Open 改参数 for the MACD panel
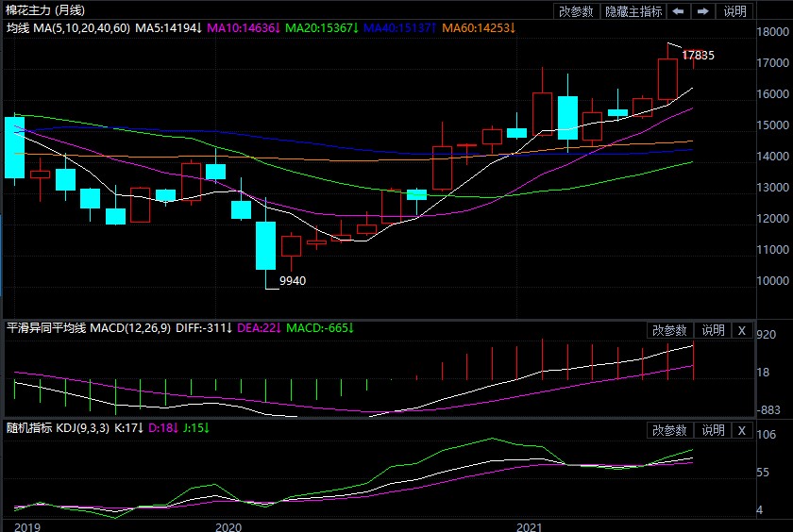 [x=669, y=330]
